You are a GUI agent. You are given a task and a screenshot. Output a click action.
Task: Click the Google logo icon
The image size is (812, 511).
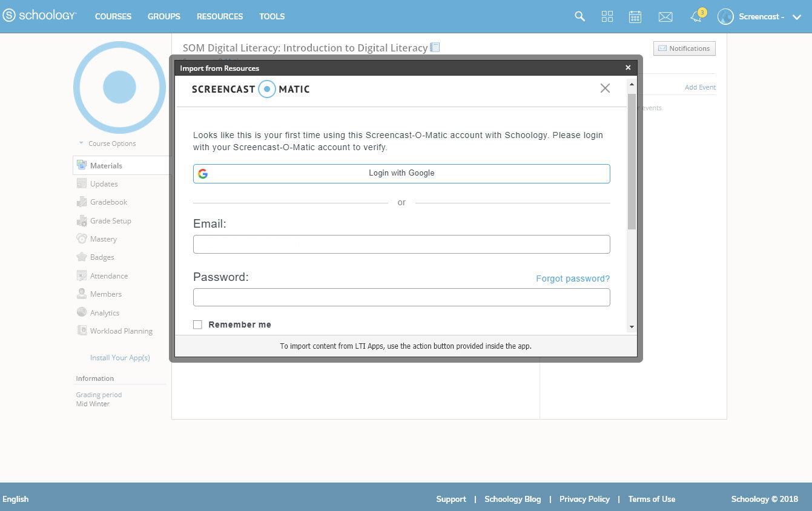[203, 174]
